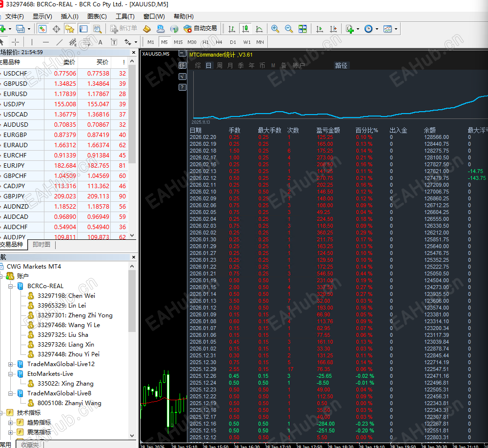
Task: Click the question mark help button on chart
Action: (182, 87)
